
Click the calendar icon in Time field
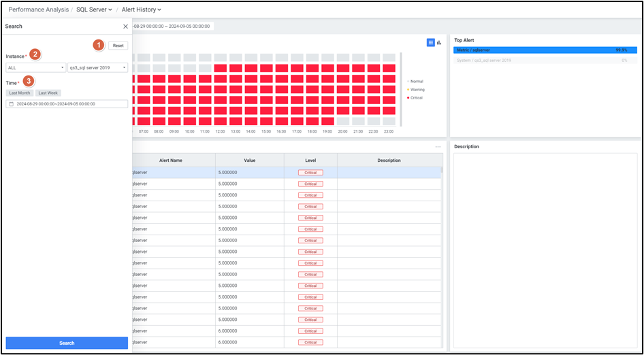click(12, 104)
